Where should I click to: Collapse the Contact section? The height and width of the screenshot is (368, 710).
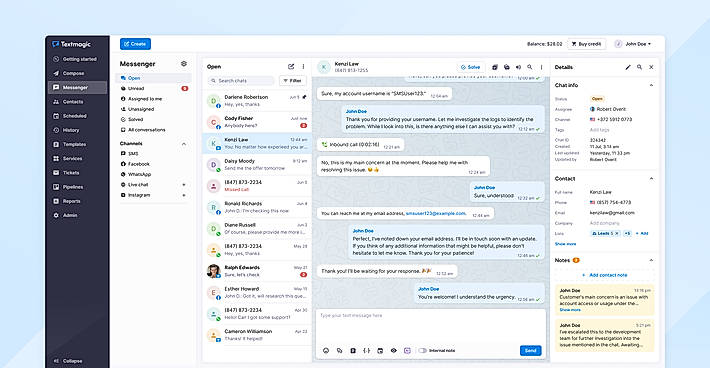651,179
